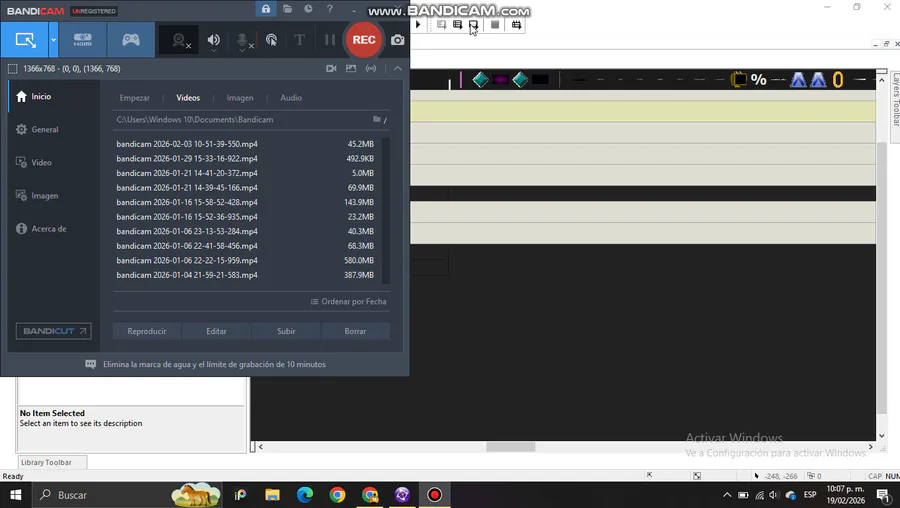Select the screen rectangle recording mode
900x508 pixels.
click(25, 40)
